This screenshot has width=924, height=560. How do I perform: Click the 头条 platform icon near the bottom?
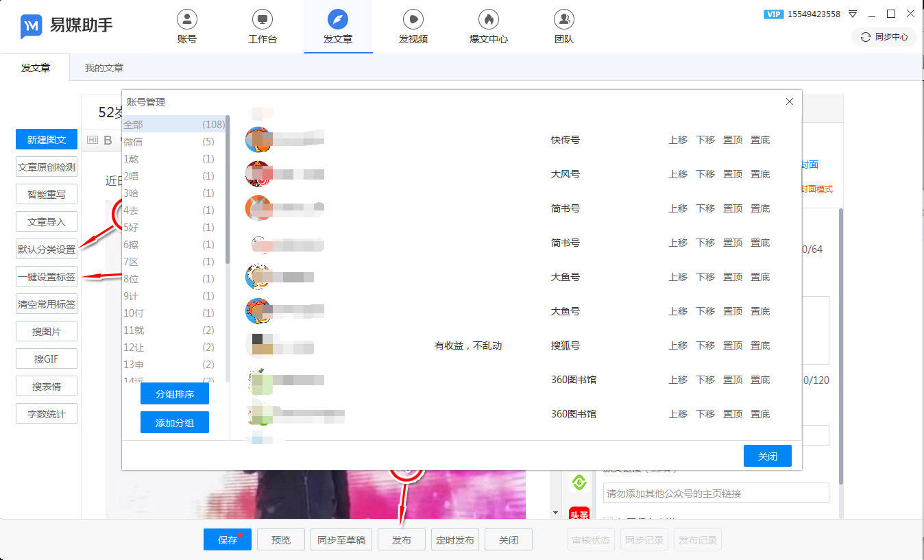(579, 512)
